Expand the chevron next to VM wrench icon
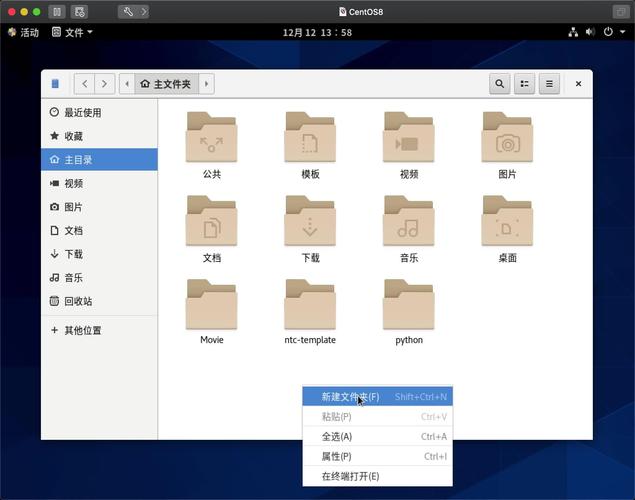The width and height of the screenshot is (635, 500). (x=144, y=12)
